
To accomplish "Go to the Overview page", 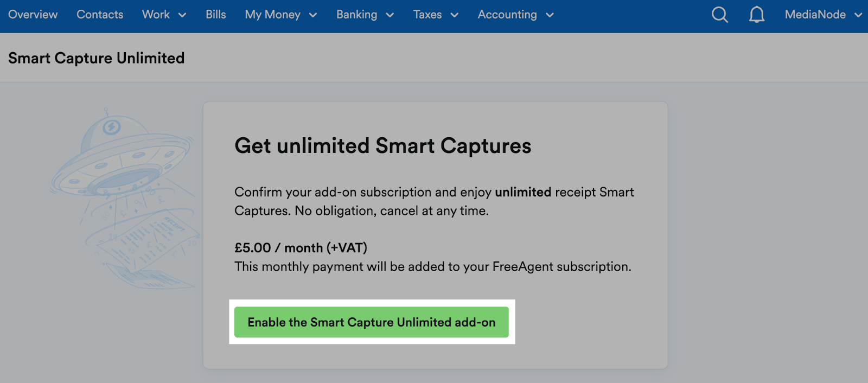I will [33, 15].
